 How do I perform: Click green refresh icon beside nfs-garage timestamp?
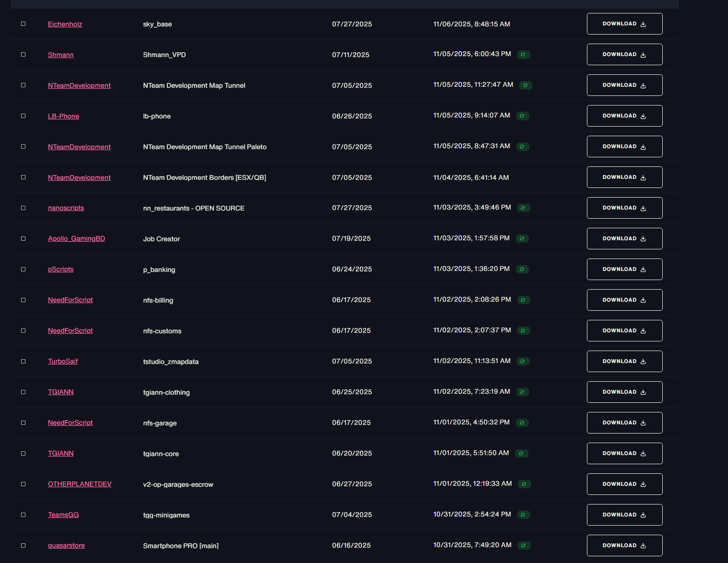tap(522, 423)
